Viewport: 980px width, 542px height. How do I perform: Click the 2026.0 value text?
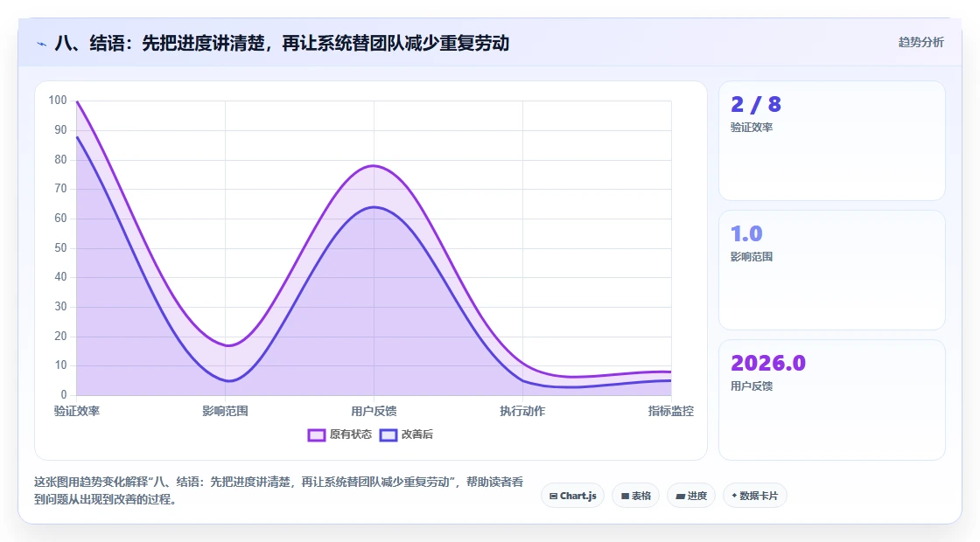768,364
